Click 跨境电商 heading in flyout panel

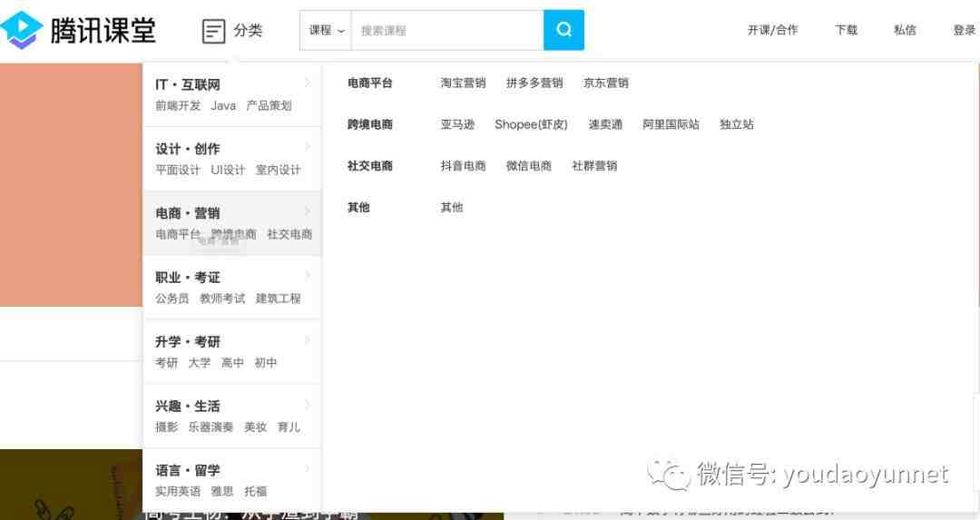click(370, 124)
